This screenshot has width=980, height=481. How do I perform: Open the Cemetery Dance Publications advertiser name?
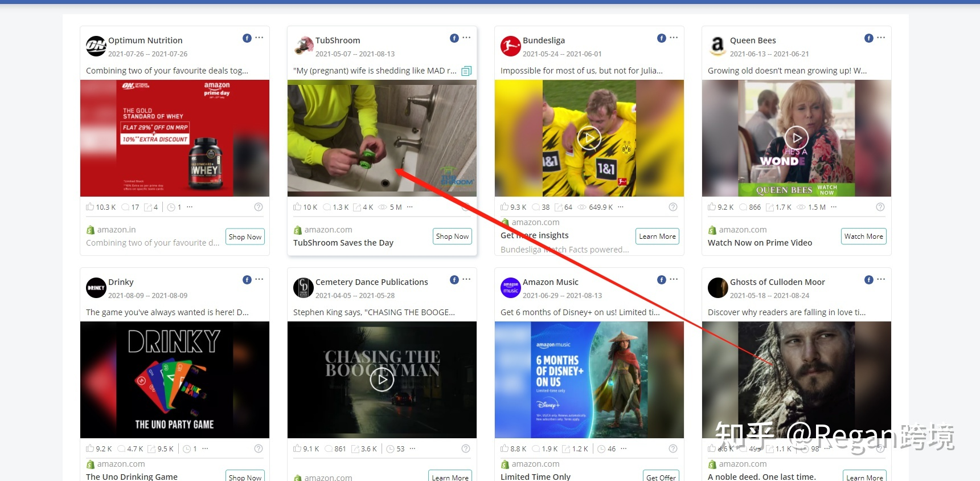(x=372, y=282)
